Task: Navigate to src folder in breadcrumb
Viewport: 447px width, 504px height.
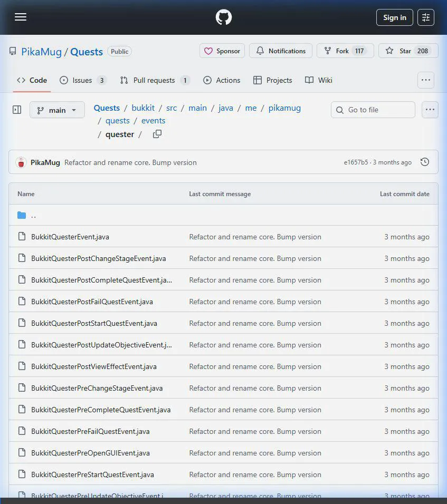Action: [172, 108]
